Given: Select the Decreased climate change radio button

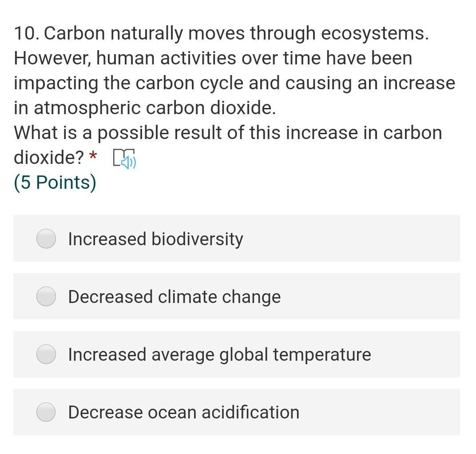Looking at the screenshot, I should click(x=46, y=296).
